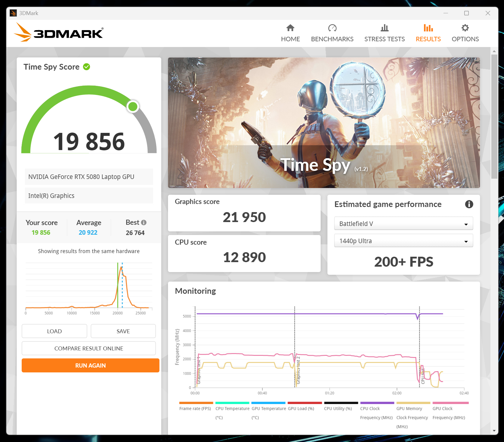
Task: Click the CPU score value 12 890
Action: point(244,257)
